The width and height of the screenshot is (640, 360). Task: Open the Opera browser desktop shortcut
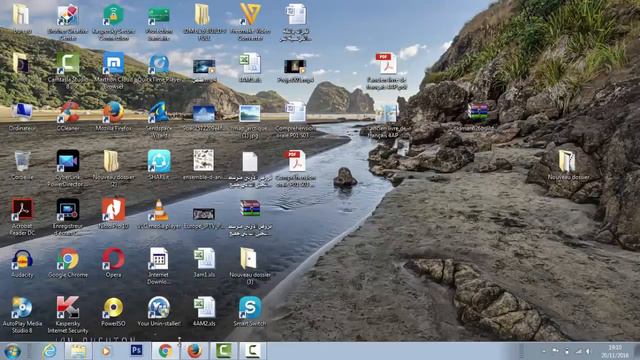113,259
